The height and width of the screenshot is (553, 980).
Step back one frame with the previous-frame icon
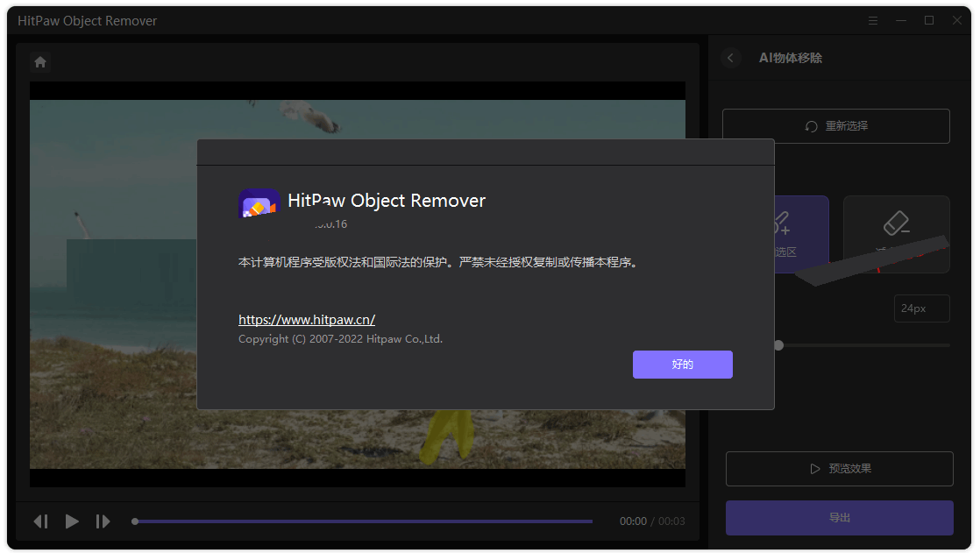41,521
